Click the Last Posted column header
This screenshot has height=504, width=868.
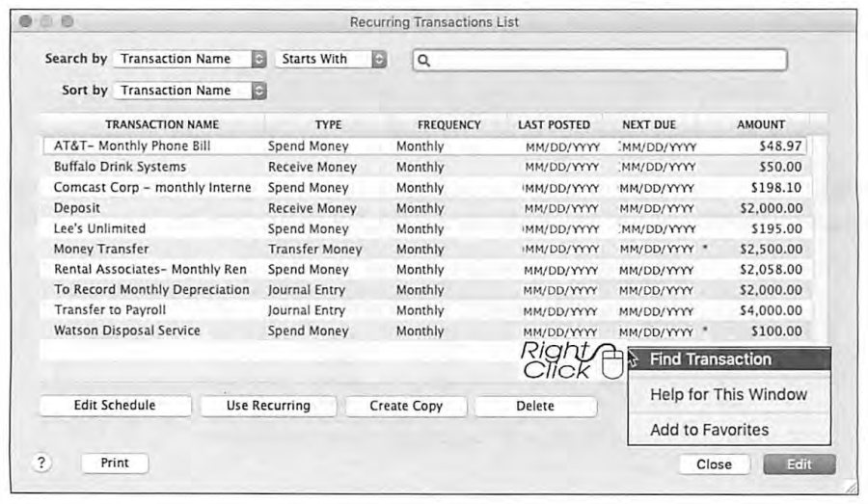pos(554,125)
